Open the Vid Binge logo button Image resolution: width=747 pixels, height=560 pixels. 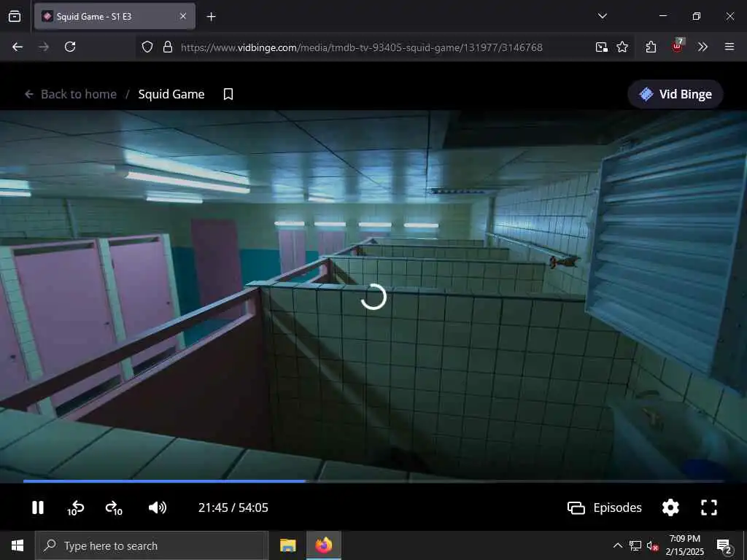tap(676, 94)
